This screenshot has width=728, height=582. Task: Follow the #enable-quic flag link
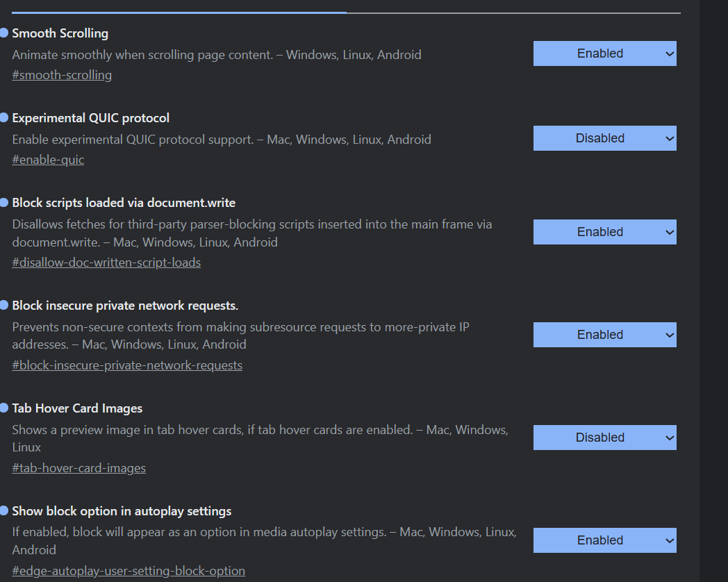48,160
